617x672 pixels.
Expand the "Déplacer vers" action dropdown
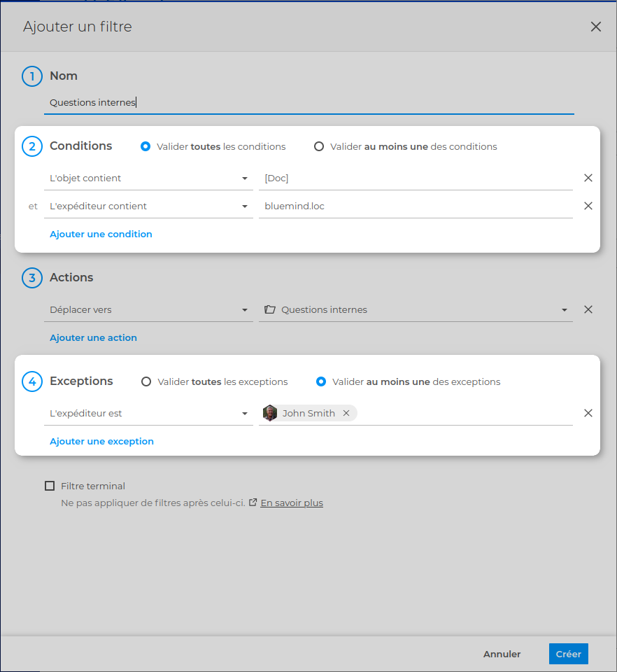click(148, 309)
